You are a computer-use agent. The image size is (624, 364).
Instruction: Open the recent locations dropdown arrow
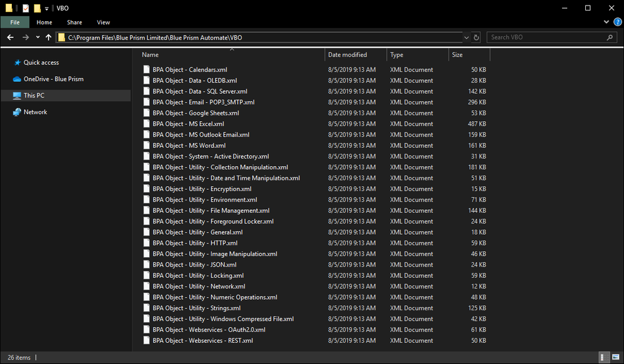tap(38, 37)
